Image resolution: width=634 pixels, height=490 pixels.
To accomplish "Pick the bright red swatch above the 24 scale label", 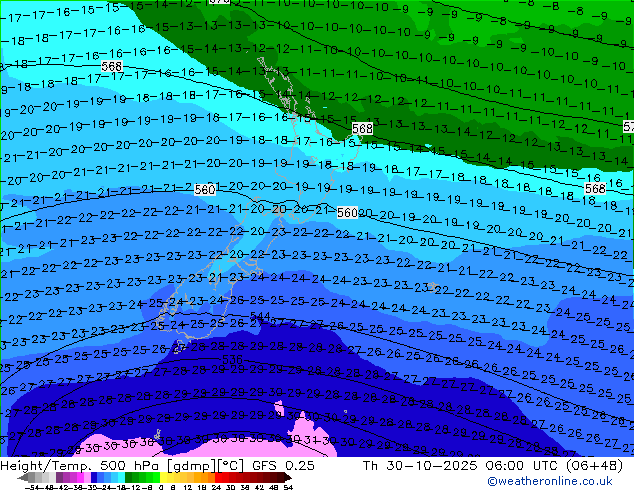I will coord(218,477).
